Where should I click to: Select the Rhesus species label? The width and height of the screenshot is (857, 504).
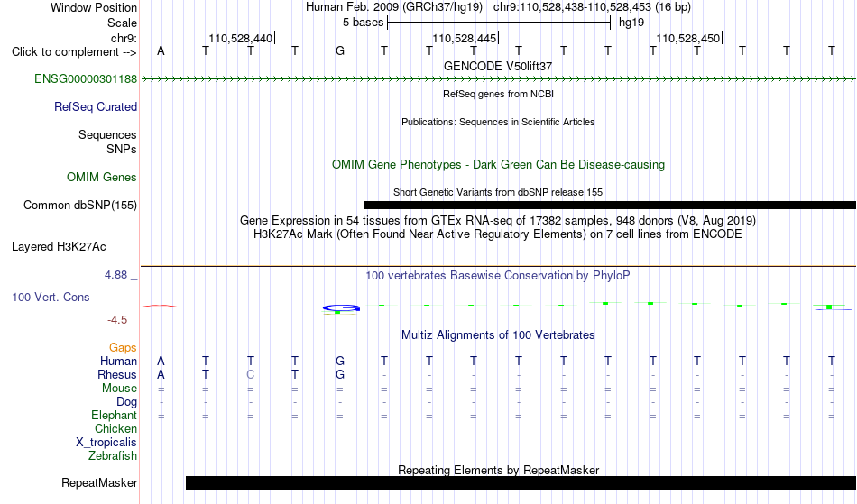point(117,375)
